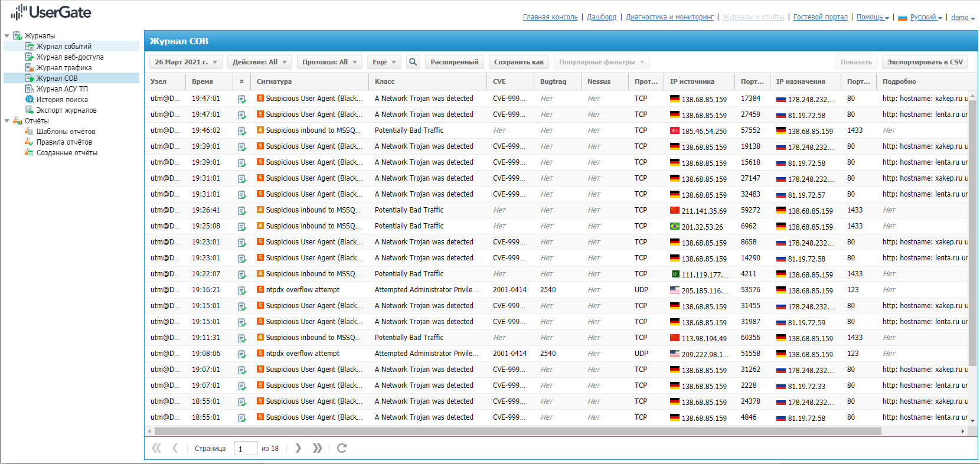
Task: Open details icon for the 19:25:08 entry
Action: (x=242, y=227)
